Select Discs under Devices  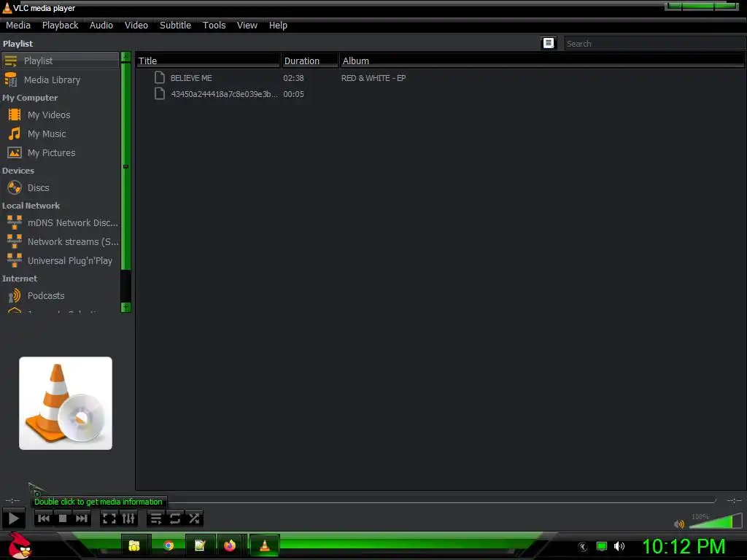[60, 187]
